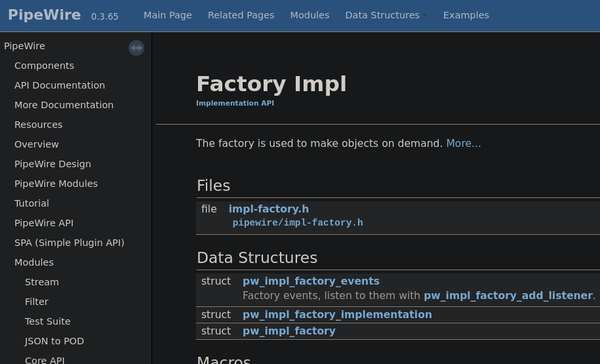The width and height of the screenshot is (600, 364).
Task: Follow the pw_impl_factory_add_listener link
Action: (508, 296)
